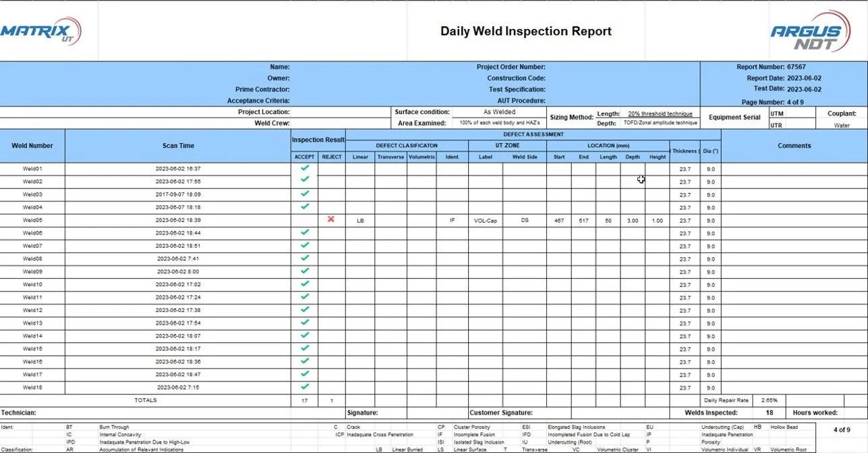Click the Weld10 row label
Image resolution: width=868 pixels, height=453 pixels.
click(x=32, y=284)
